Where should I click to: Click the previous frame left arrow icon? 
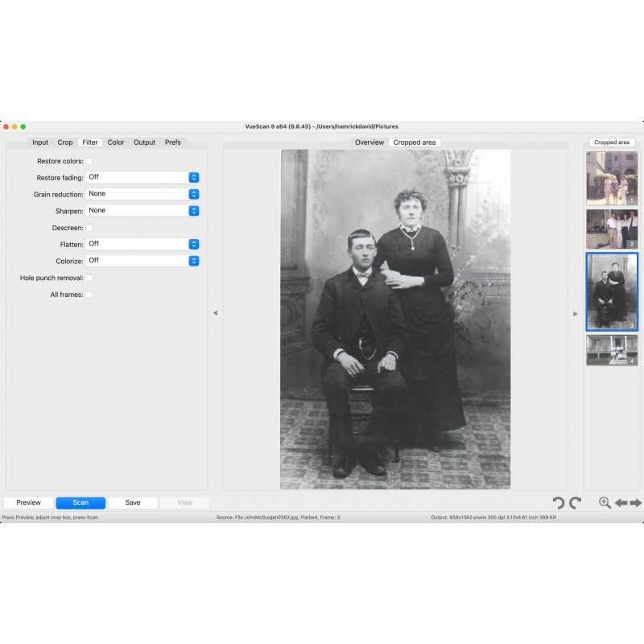click(x=621, y=503)
